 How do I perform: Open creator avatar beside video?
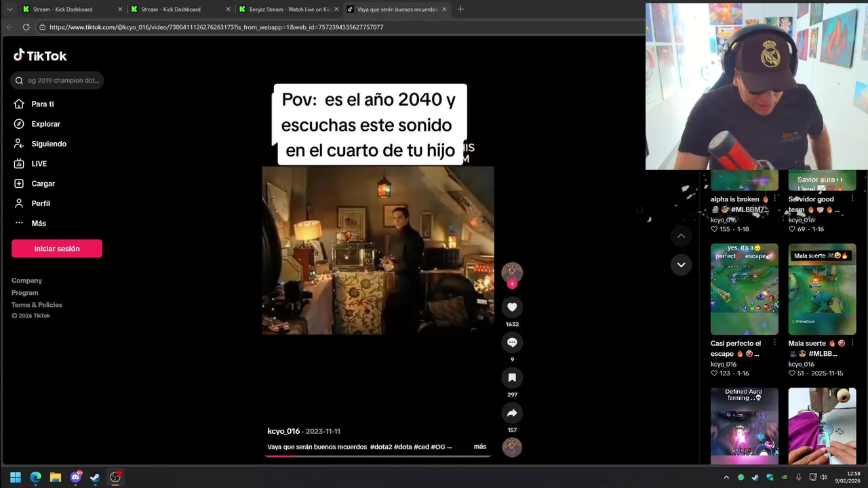tap(512, 272)
